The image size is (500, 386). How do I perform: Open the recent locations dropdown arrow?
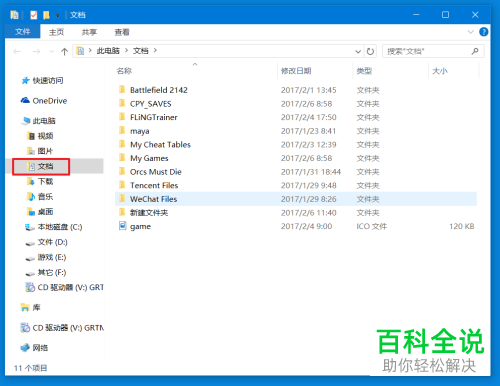pos(51,51)
